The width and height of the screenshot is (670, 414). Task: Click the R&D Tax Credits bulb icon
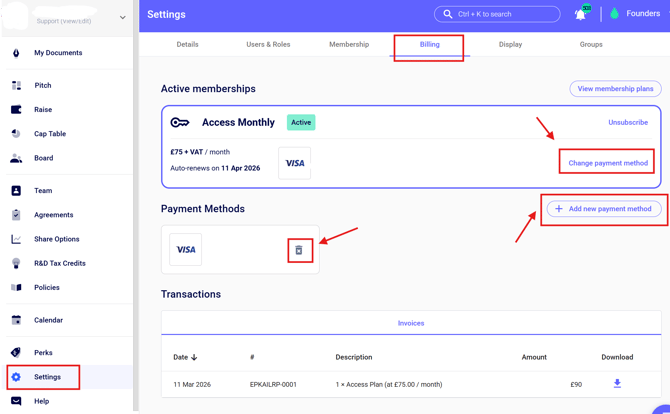16,263
